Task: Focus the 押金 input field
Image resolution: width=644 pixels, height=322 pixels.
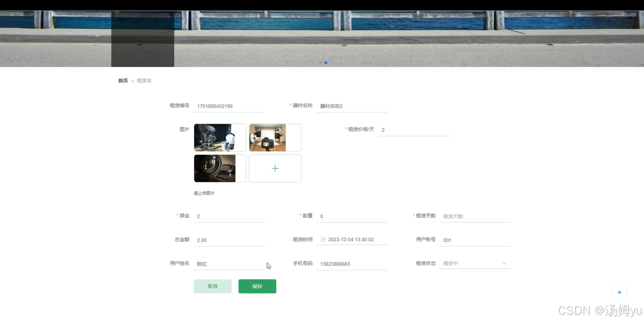Action: 229,216
